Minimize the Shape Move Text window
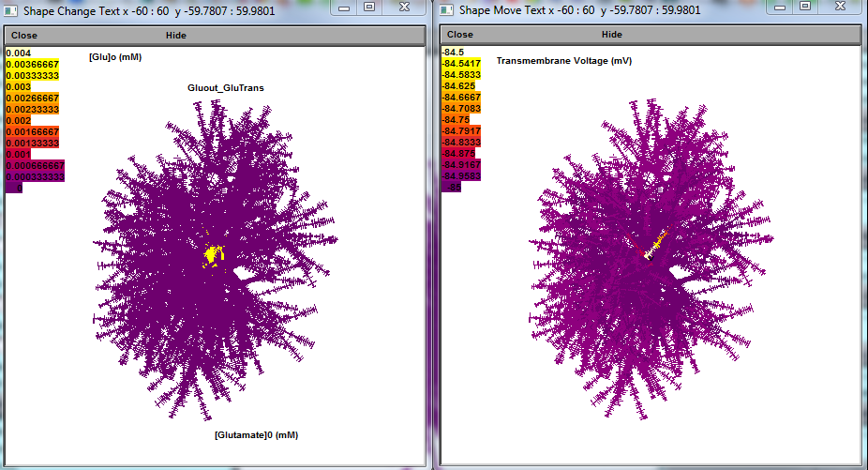 [778, 8]
